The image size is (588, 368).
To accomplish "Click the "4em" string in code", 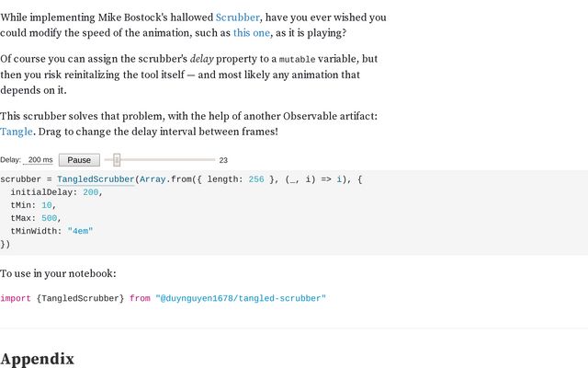I will coord(80,231).
